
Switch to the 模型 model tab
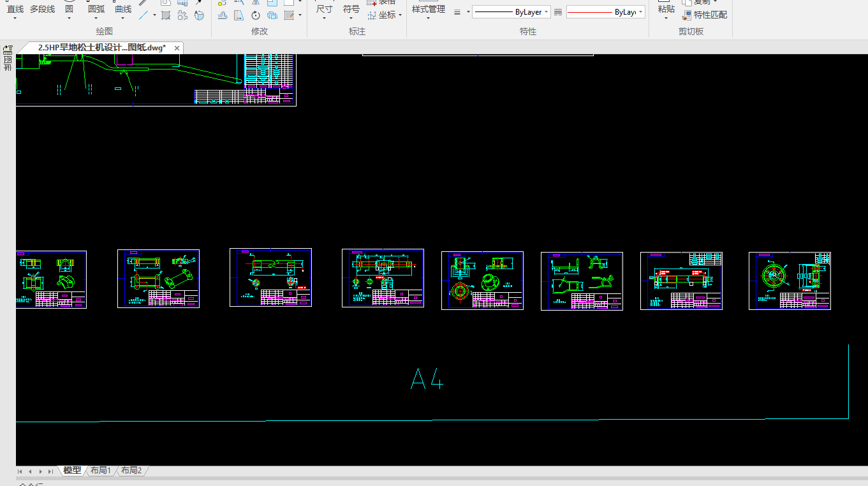click(x=72, y=471)
